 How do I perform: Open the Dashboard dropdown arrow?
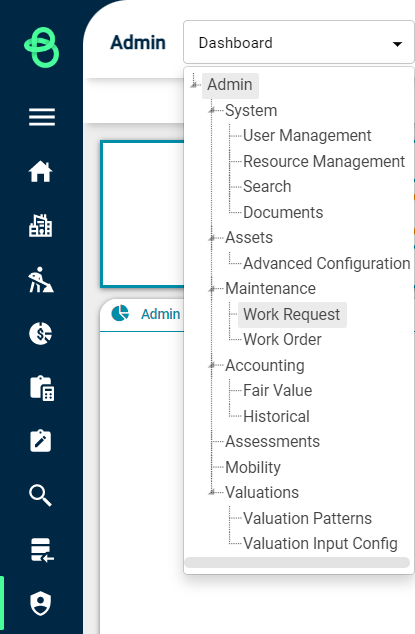click(x=398, y=44)
